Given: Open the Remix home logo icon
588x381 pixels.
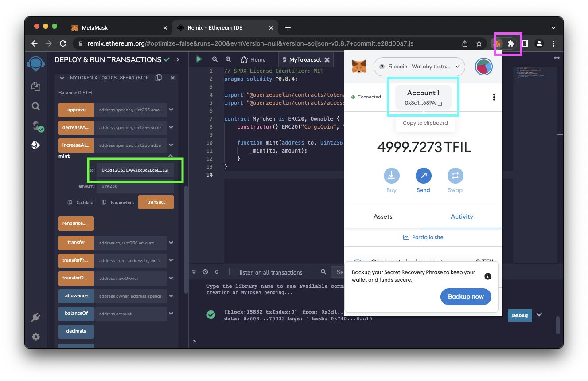Looking at the screenshot, I should click(36, 63).
